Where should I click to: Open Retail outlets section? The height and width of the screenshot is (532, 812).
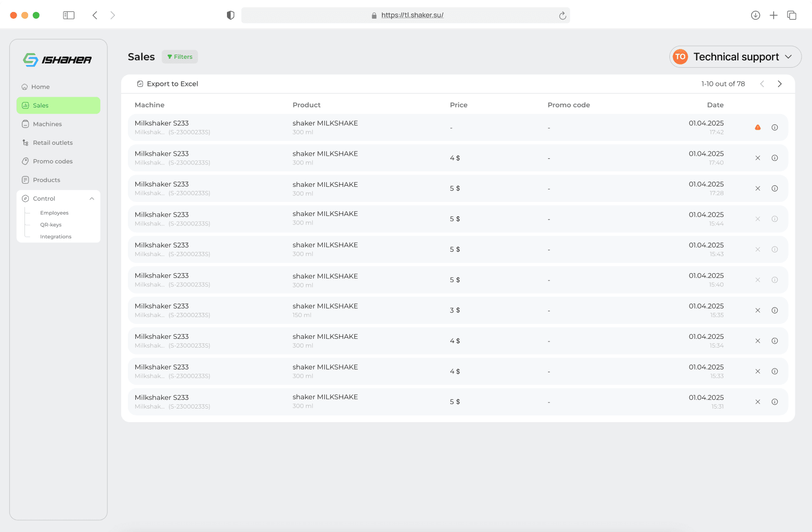47,143
